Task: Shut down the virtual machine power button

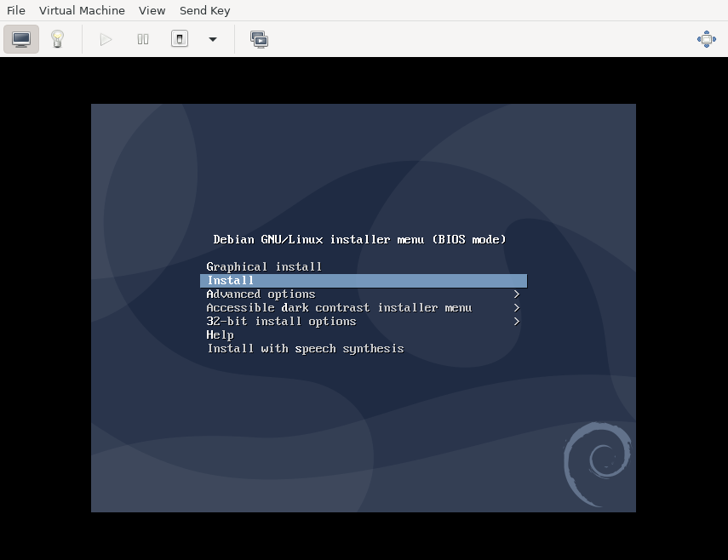Action: tap(180, 39)
